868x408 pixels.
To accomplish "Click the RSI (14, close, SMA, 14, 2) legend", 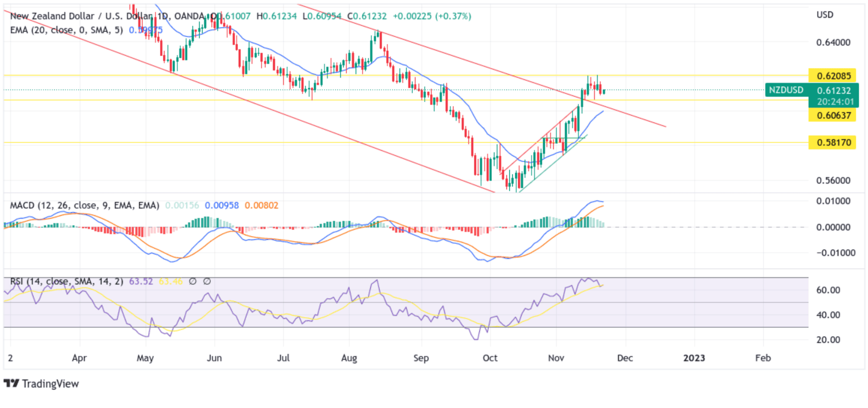I will (x=66, y=281).
